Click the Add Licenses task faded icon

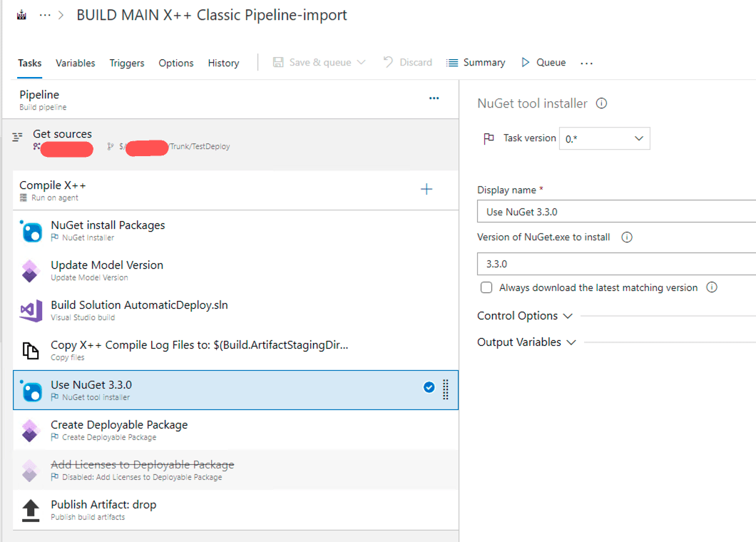point(30,471)
